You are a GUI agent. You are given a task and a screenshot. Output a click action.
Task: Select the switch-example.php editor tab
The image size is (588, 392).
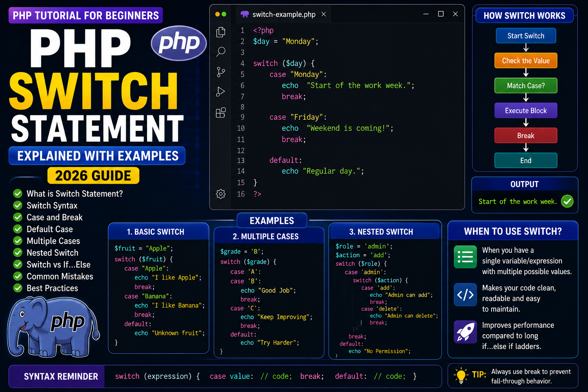pos(283,14)
